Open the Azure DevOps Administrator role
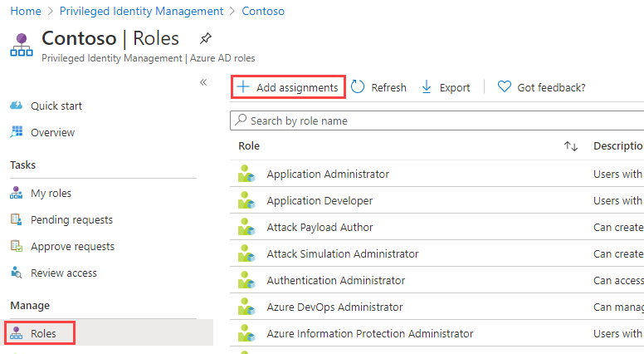644x354 pixels. [334, 307]
